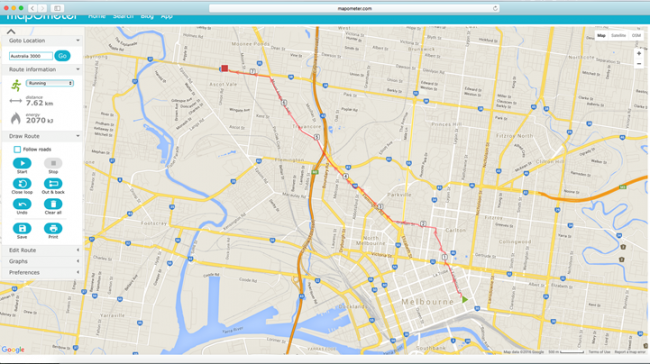Viewport: 650px width, 364px height.
Task: Undo the last route point
Action: (x=22, y=204)
